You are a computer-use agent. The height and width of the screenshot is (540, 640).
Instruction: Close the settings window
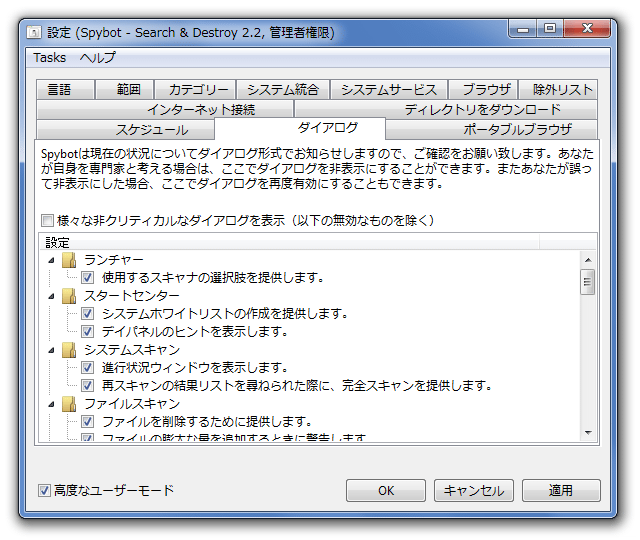point(587,29)
